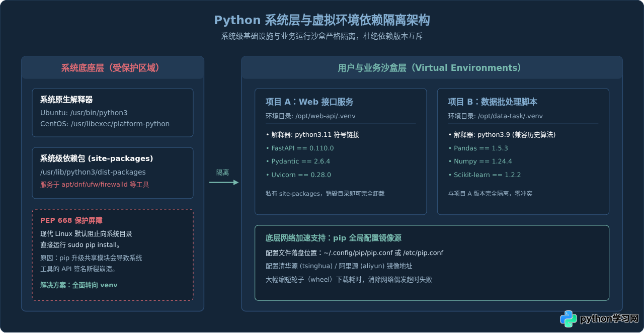Click "Pandas == 1.5.3" entry
This screenshot has height=333, width=644.
click(478, 148)
